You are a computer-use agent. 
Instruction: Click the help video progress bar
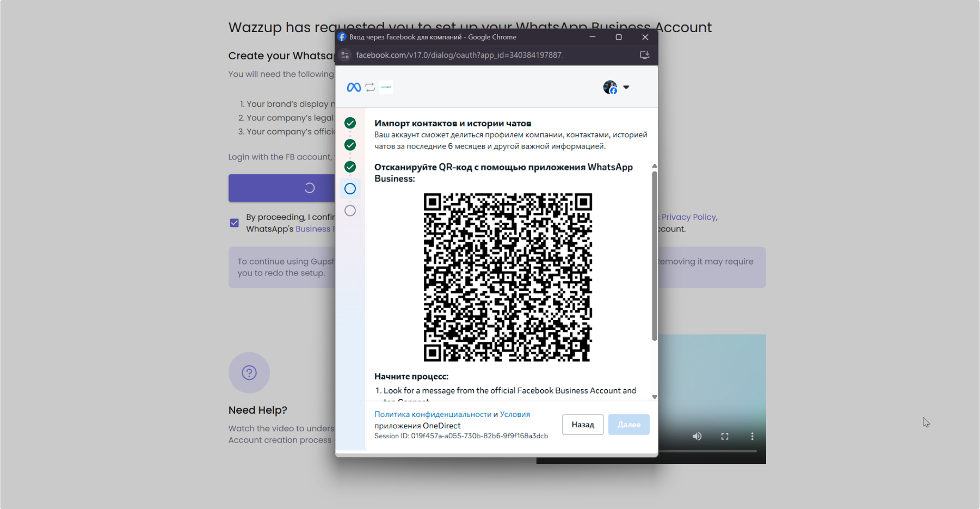[x=707, y=451]
